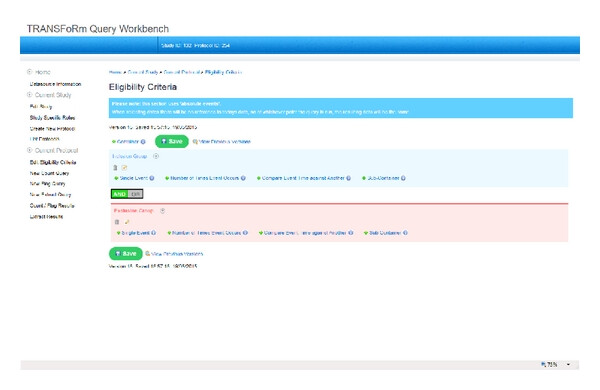600x390 pixels.
Task: Edit the Exclusion Group via pencil icon
Action: click(x=127, y=222)
